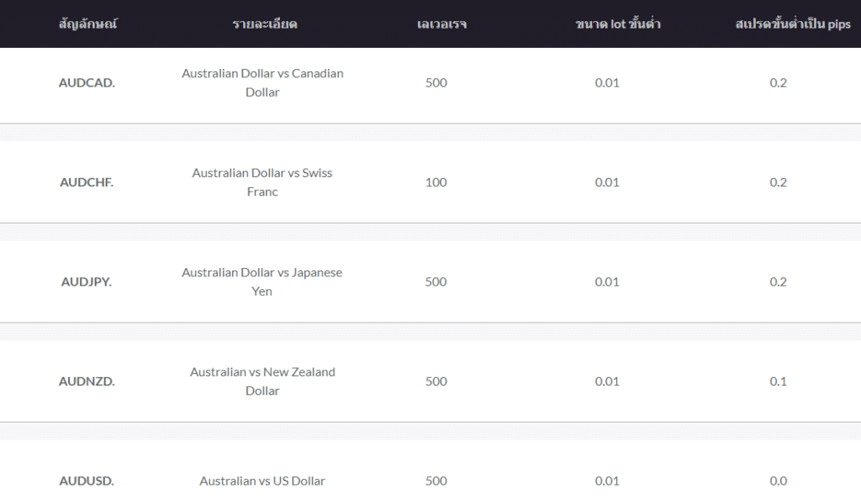Select the AUDCHF. symbol
861x504 pixels.
click(x=87, y=182)
